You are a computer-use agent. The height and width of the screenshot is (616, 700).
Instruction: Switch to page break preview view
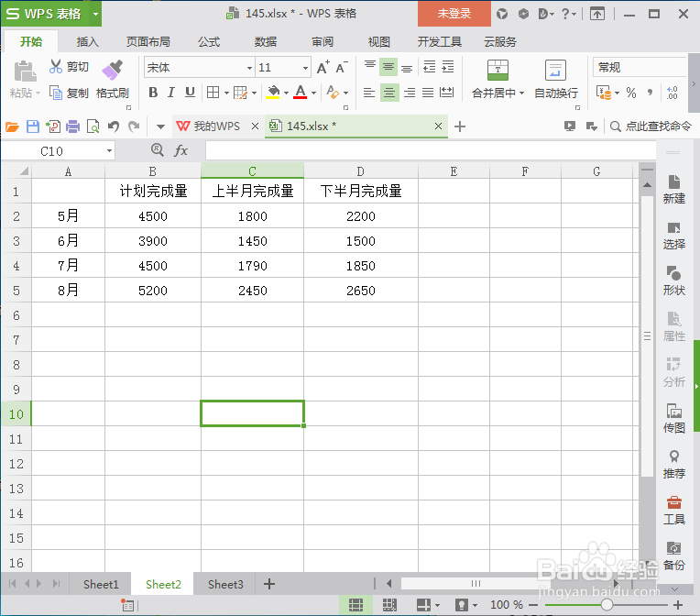point(389,605)
